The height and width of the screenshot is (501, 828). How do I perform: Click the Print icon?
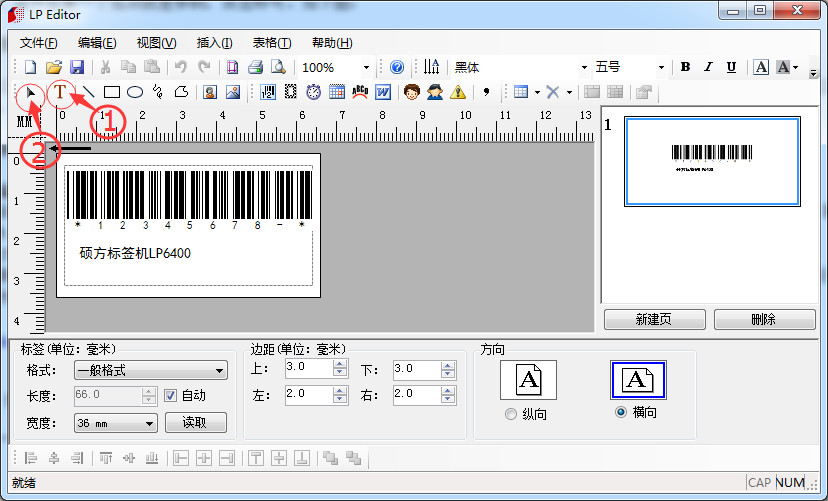point(255,67)
